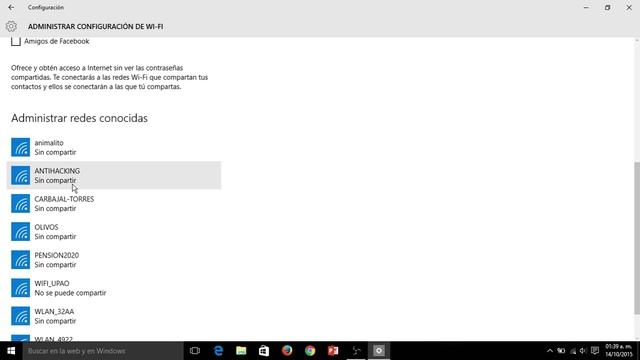Viewport: 640px width, 360px height.
Task: Show hidden system tray icons
Action: (550, 351)
